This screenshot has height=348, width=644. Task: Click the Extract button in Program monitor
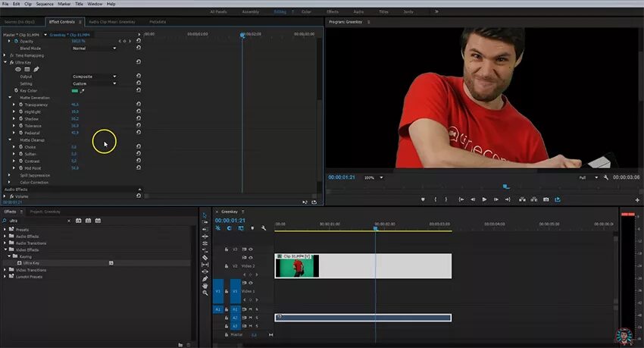pos(534,199)
